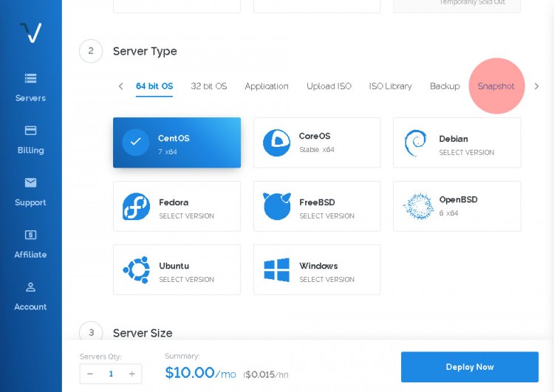
Task: Click the ($0.015/hr) hourly rate
Action: (x=266, y=375)
